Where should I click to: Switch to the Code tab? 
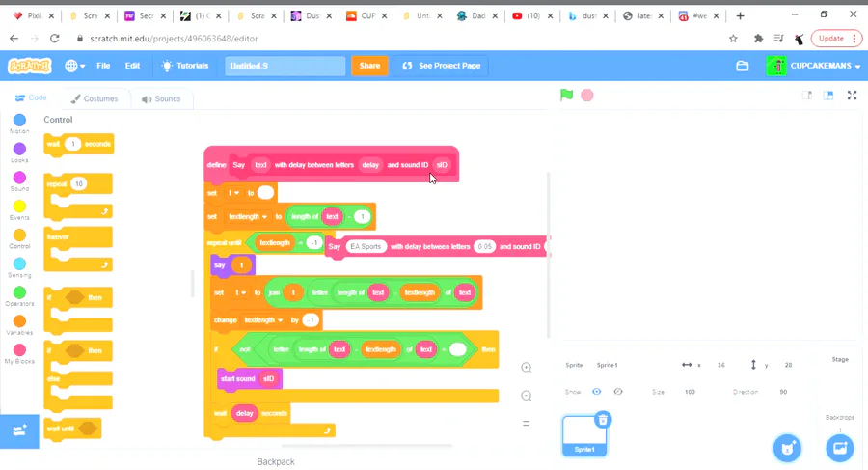31,97
